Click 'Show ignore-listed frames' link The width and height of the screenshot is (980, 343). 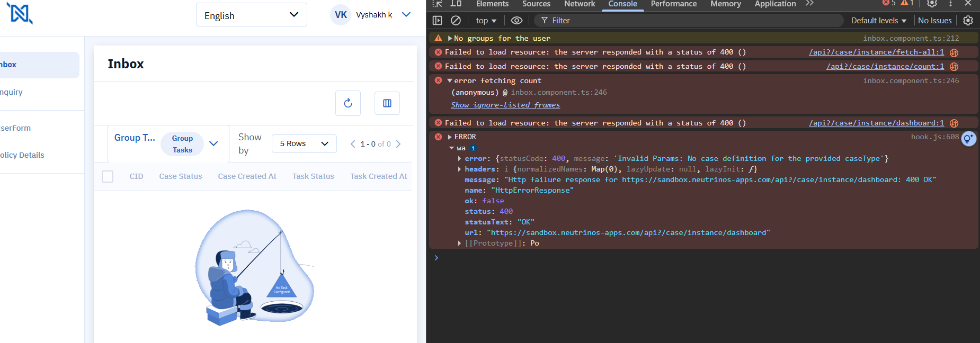[x=505, y=105]
